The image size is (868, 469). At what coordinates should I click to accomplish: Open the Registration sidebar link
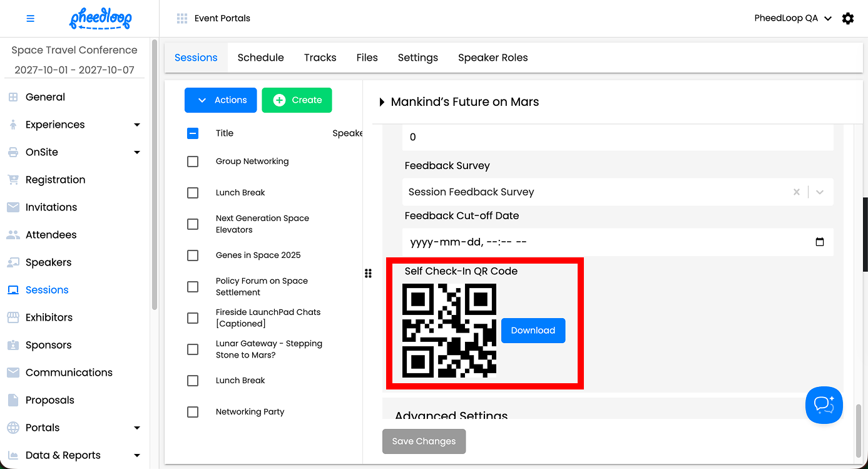pos(55,180)
